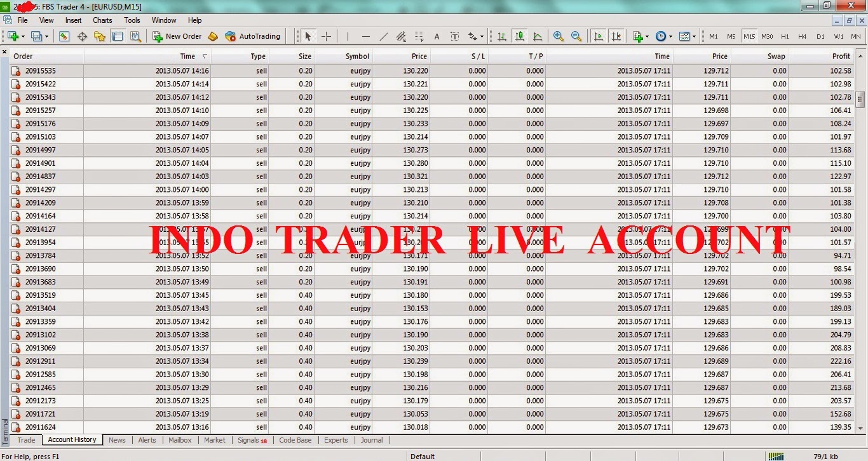The height and width of the screenshot is (461, 868).
Task: Open the Charts menu
Action: [x=102, y=20]
